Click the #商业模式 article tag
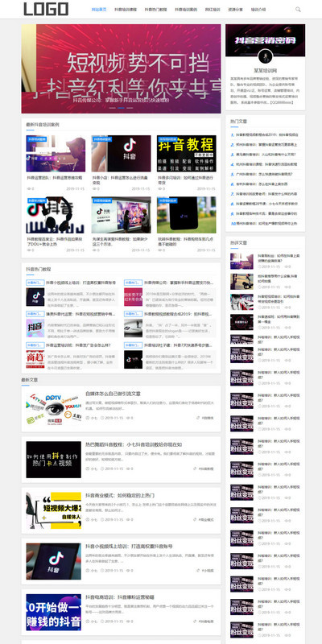This screenshot has width=322, height=644. 206,519
